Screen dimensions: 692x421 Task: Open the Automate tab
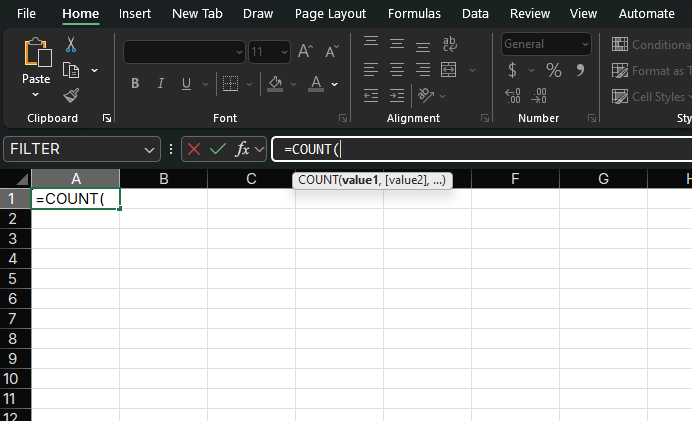pos(646,14)
